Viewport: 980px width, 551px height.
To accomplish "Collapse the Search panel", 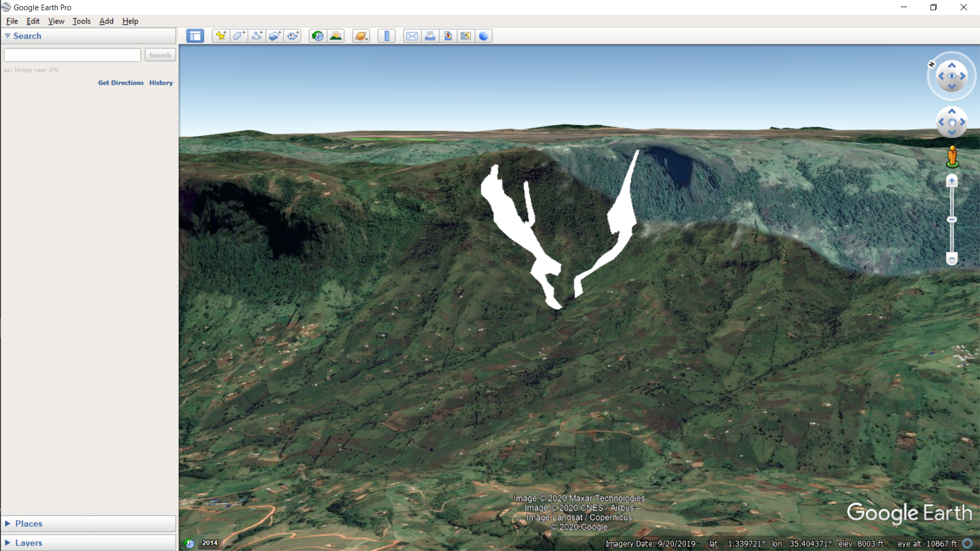I will (8, 36).
